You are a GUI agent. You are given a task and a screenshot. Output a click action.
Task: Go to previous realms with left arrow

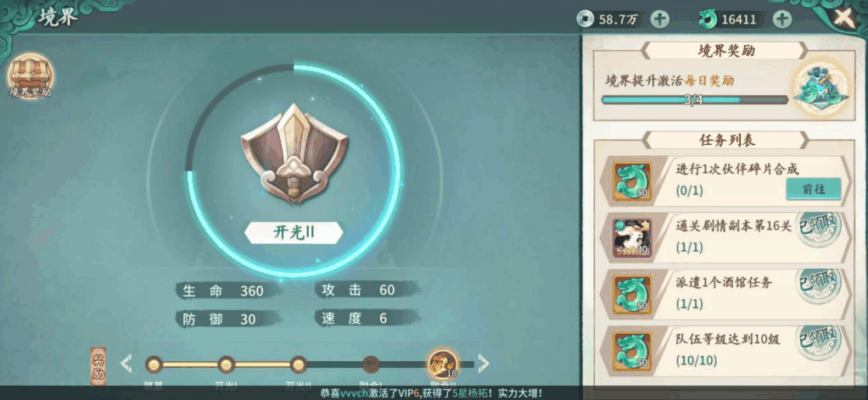tap(126, 364)
